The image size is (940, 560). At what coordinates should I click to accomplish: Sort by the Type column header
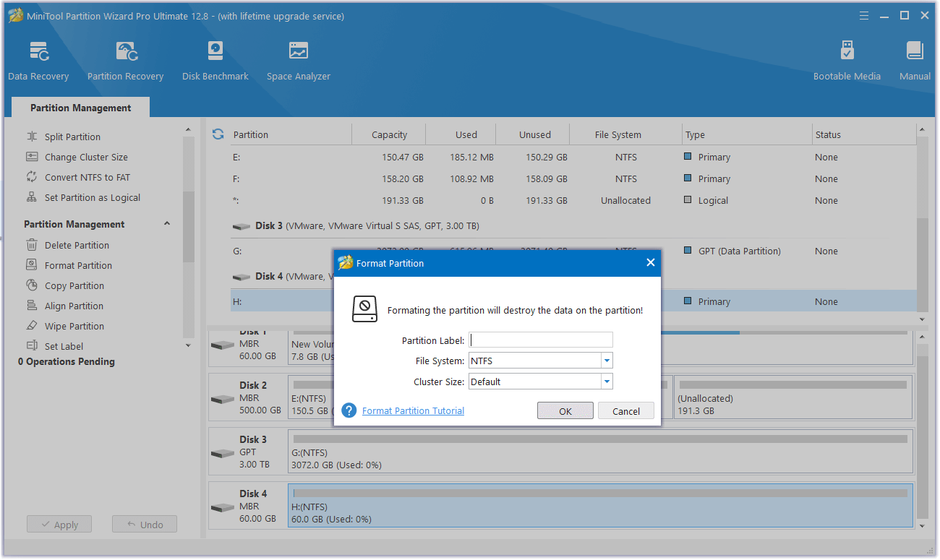tap(747, 134)
